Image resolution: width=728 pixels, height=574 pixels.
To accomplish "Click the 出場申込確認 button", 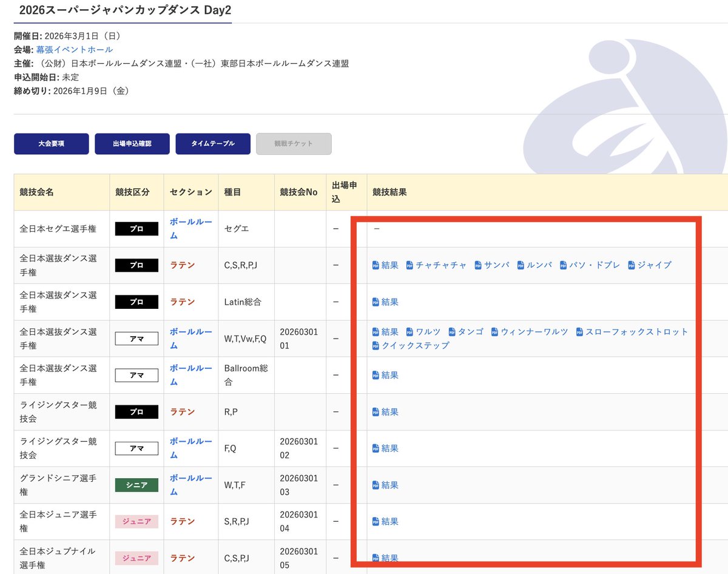I will (132, 144).
